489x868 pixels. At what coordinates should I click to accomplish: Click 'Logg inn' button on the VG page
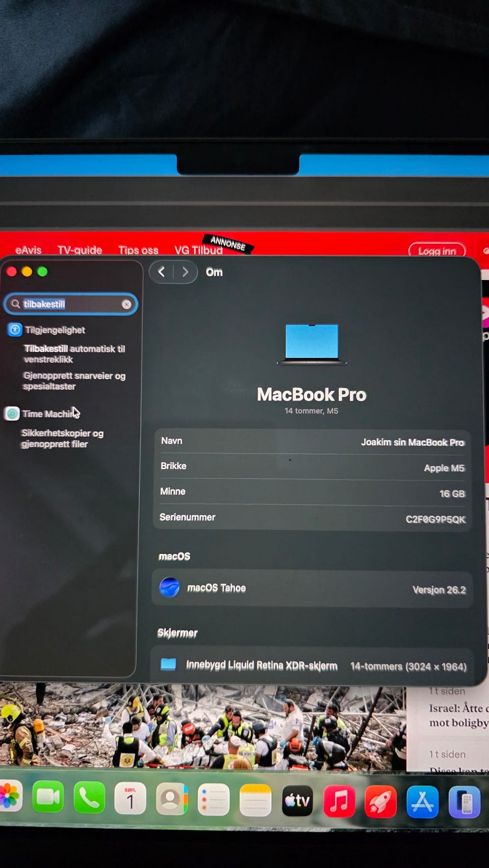click(x=437, y=250)
